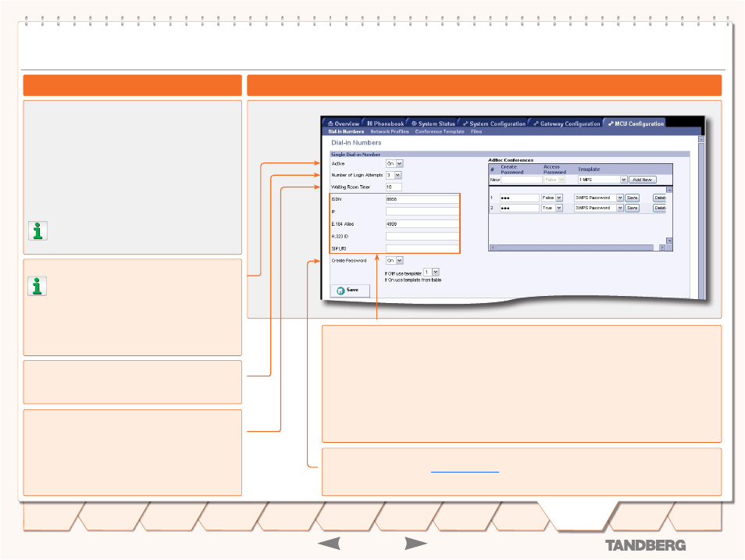Delete ad hoc conference row 1
Image resolution: width=745 pixels, height=560 pixels.
click(x=659, y=198)
